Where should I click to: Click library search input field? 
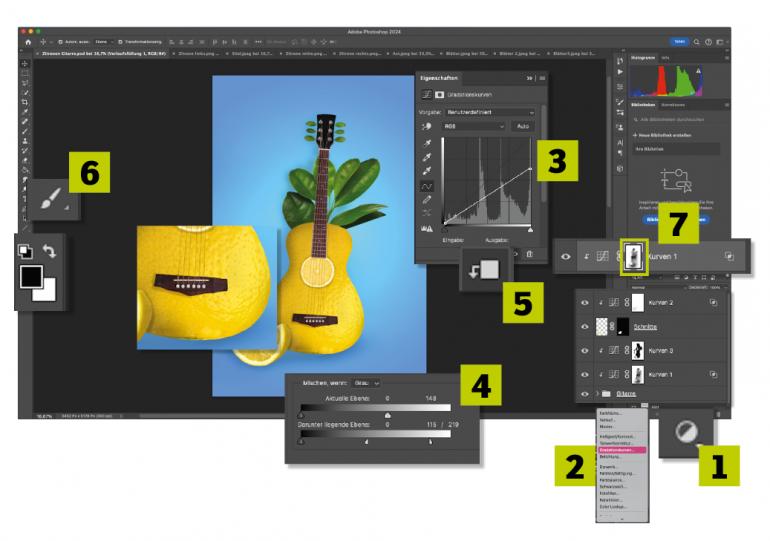pos(675,119)
